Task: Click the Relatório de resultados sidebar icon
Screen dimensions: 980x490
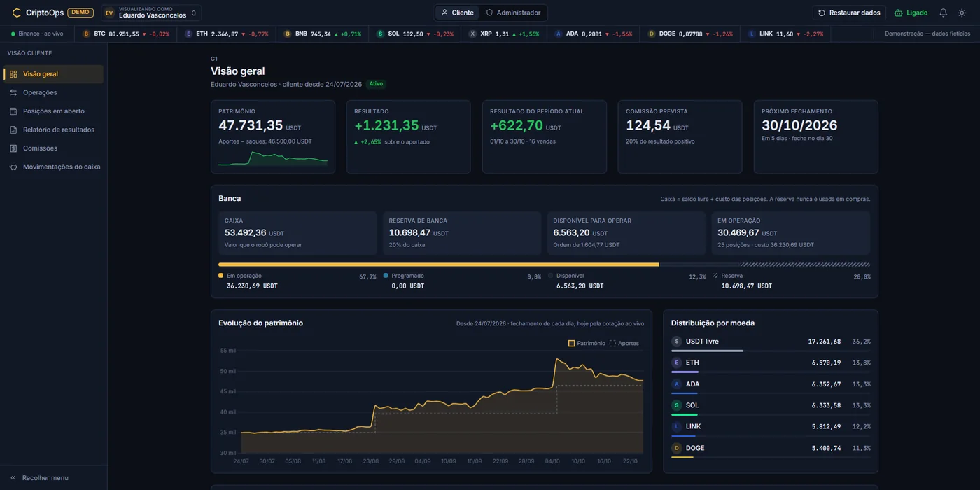Action: click(13, 129)
